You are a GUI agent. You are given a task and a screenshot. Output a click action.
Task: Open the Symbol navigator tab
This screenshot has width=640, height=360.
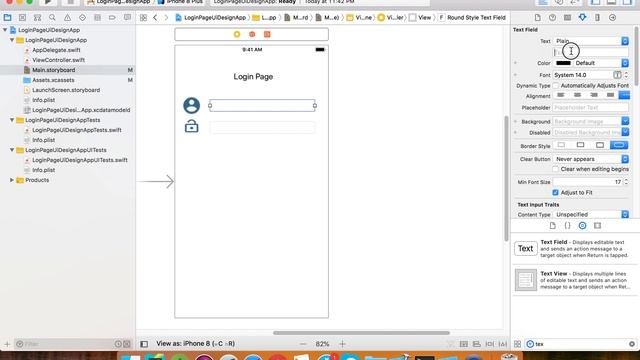click(37, 18)
